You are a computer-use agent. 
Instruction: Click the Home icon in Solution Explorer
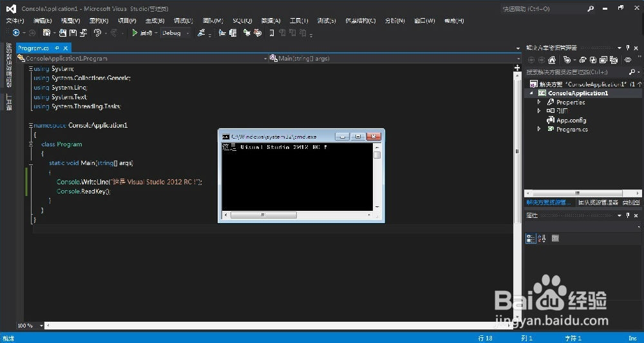552,60
